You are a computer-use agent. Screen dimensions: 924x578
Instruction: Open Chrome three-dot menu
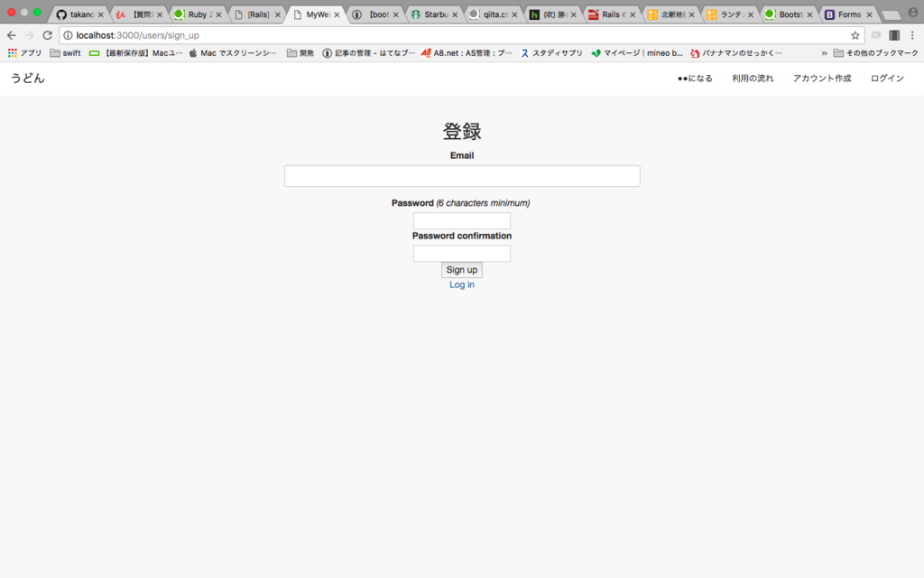[x=912, y=35]
